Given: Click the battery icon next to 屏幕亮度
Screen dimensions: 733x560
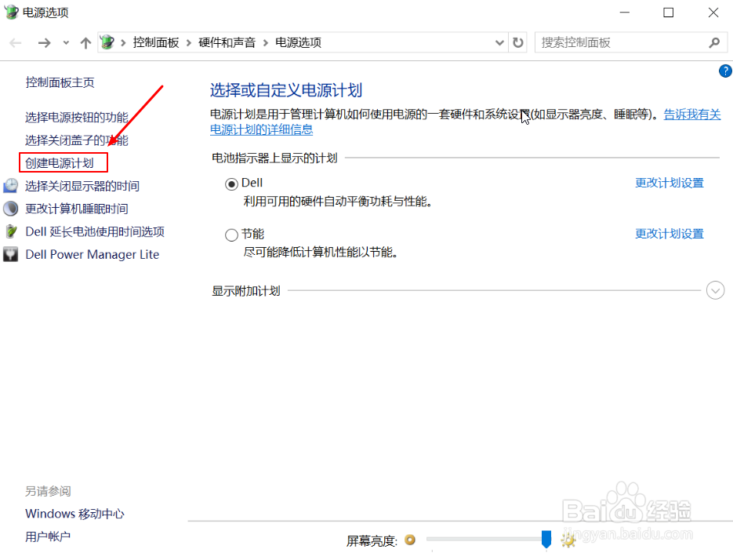Looking at the screenshot, I should coord(411,540).
